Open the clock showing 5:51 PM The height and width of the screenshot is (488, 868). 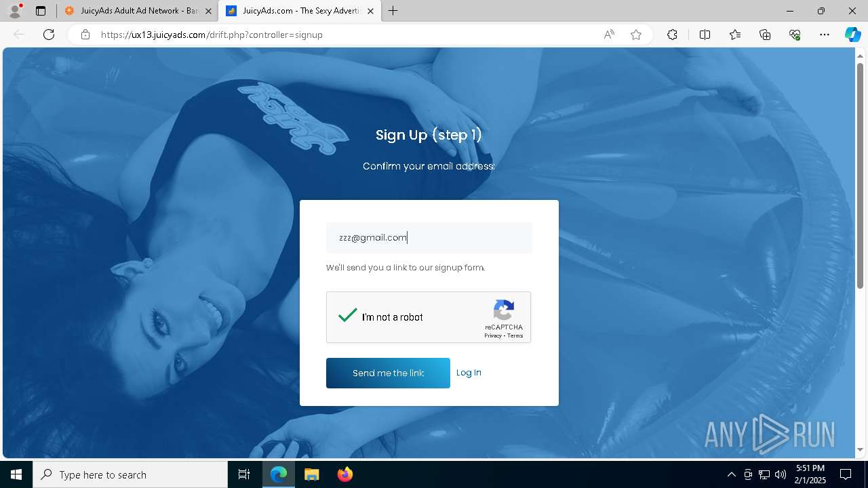click(810, 474)
